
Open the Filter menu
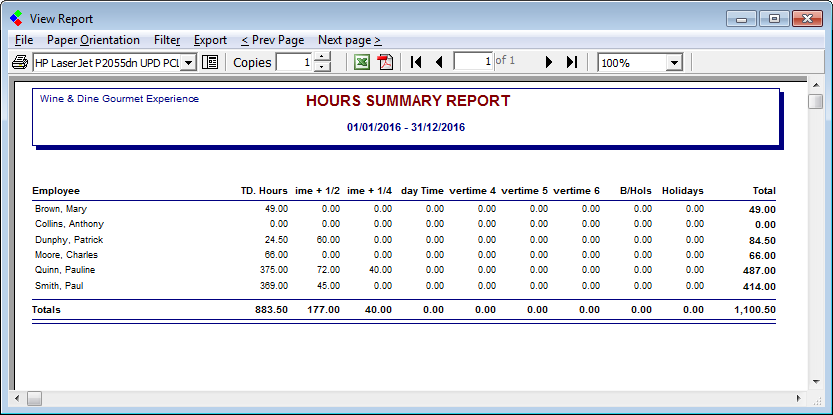tap(167, 40)
